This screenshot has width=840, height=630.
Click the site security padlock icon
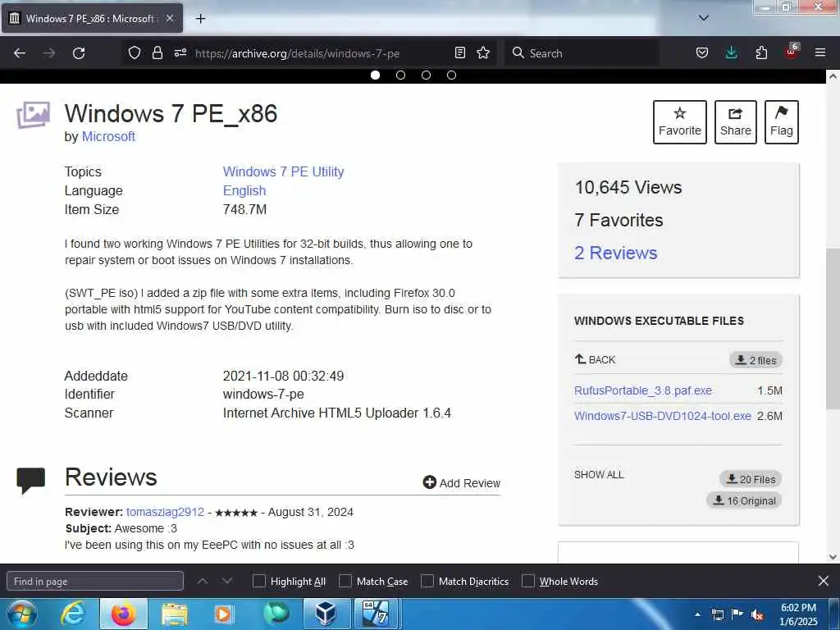pos(157,53)
